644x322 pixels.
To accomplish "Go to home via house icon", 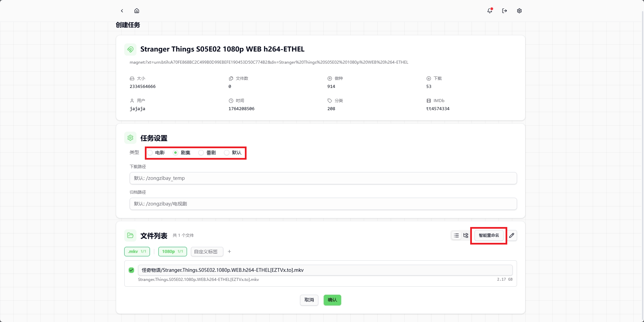I will [x=137, y=11].
